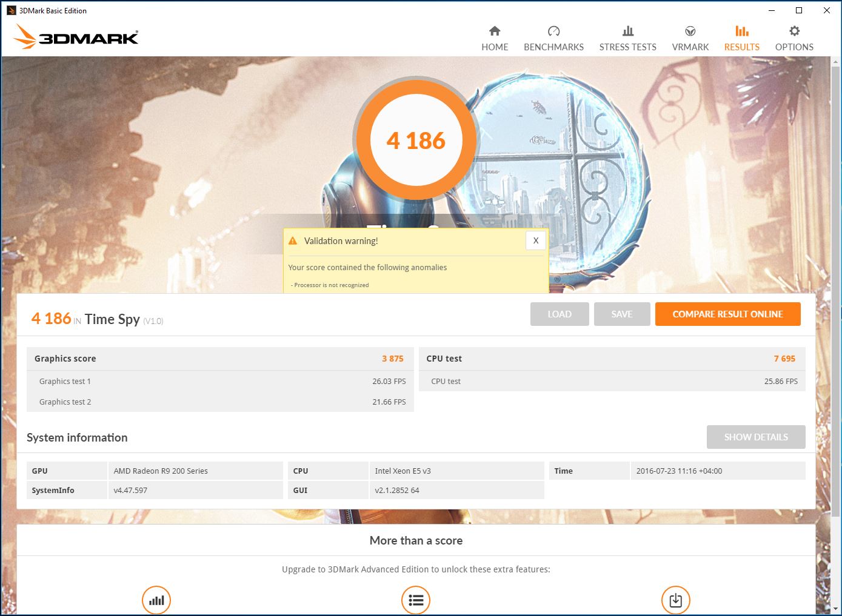Click the bar chart feature icon

[156, 600]
